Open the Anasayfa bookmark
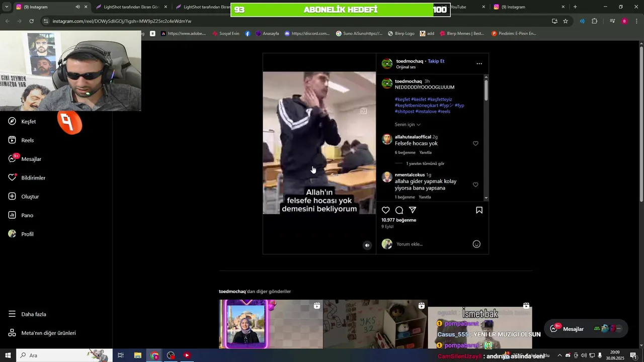Screen dimensions: 644x362 pos(267,34)
